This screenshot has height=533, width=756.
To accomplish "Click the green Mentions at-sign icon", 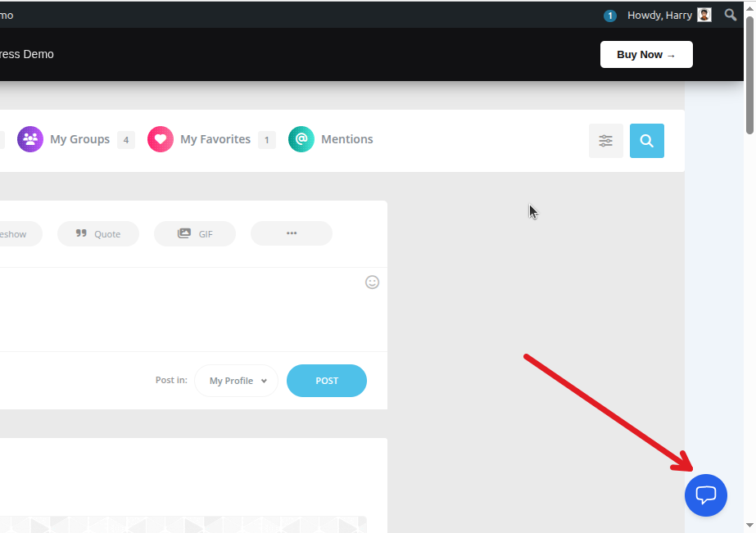I will coord(301,139).
